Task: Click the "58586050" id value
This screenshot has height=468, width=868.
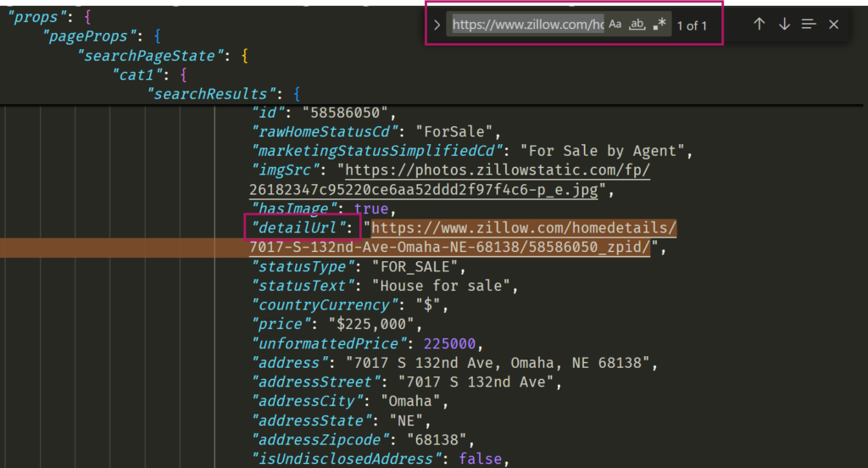Action: [x=345, y=113]
